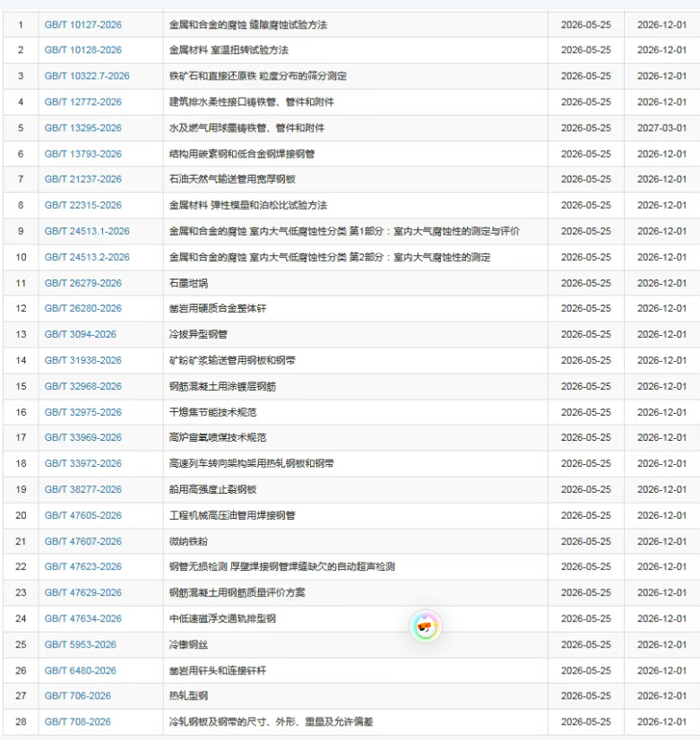Open the GB/T 24513.1-2026 link

point(87,231)
